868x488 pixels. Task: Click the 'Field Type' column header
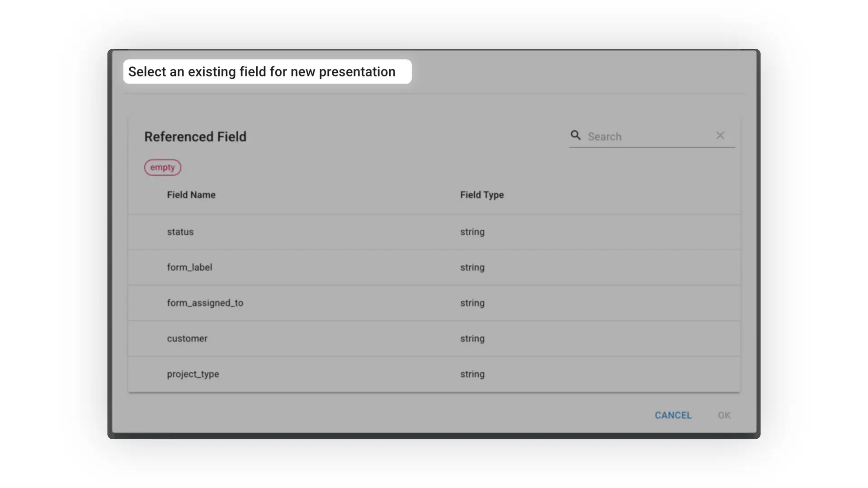[x=482, y=195]
